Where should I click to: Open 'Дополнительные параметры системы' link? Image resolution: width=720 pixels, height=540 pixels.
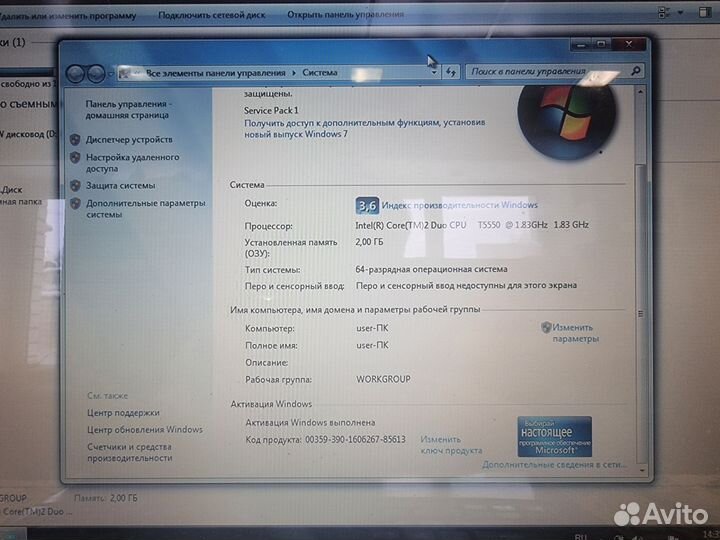point(146,208)
